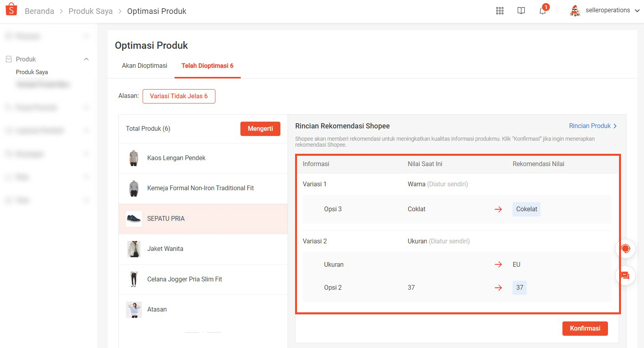The image size is (644, 348).
Task: Go to Produk Saya in breadcrumb
Action: click(90, 11)
